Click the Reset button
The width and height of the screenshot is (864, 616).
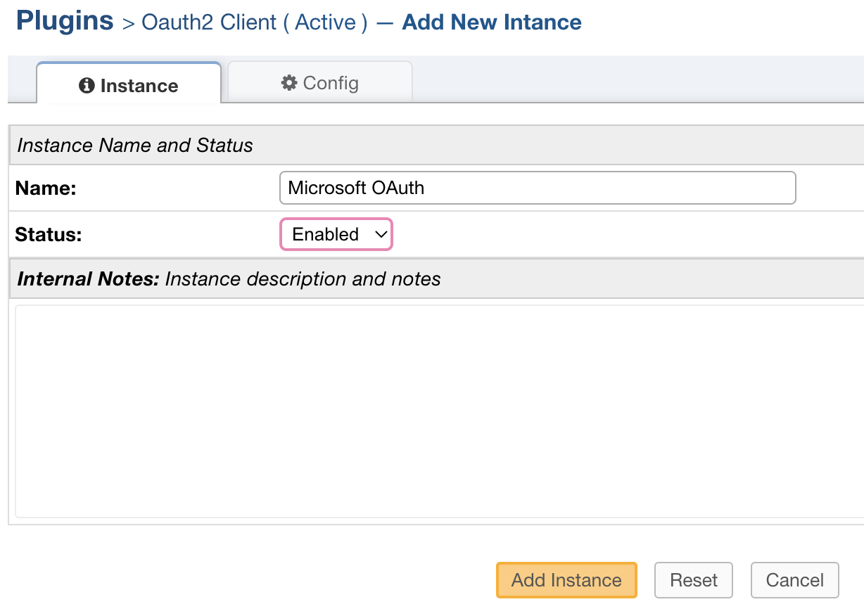(694, 580)
